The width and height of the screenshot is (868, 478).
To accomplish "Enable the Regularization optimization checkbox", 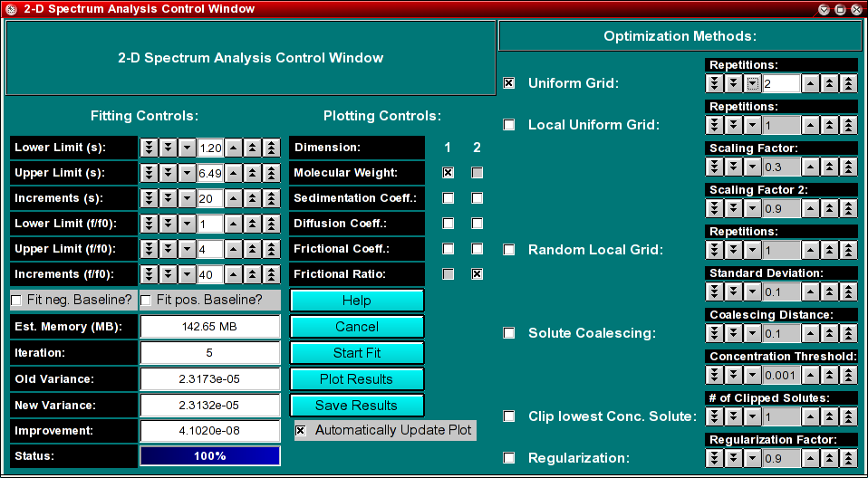I will (x=509, y=458).
